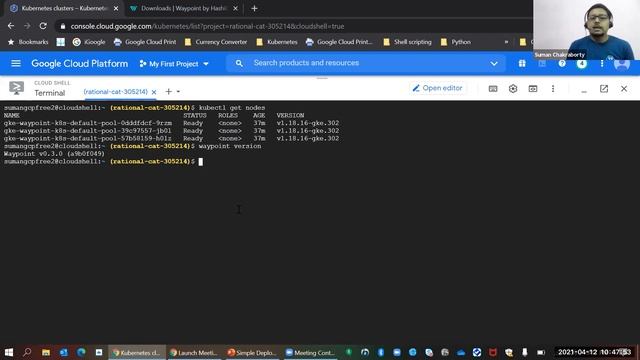Click the Google Cloud Platform logo
The image size is (640, 360).
(80, 64)
